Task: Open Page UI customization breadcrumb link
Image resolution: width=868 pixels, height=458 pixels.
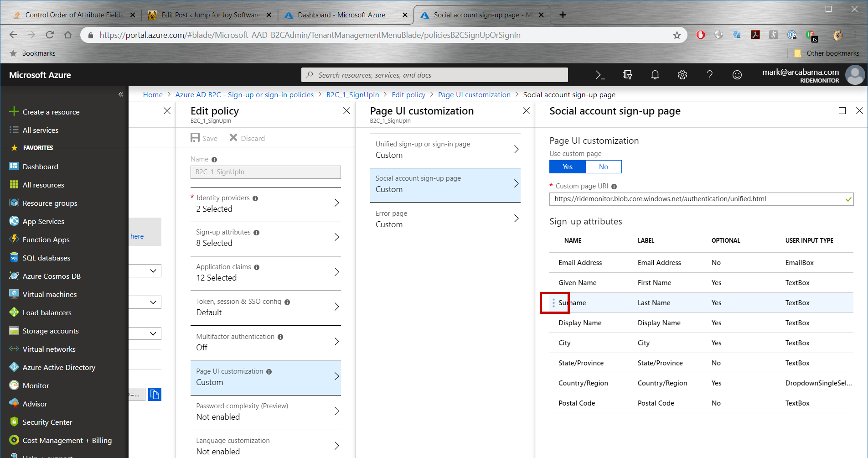Action: pos(474,94)
